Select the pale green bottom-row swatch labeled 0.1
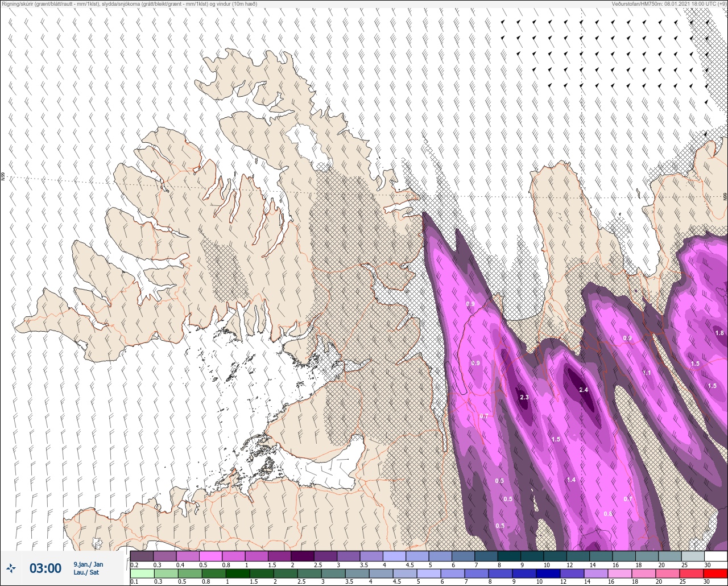The image size is (728, 586). click(x=142, y=573)
